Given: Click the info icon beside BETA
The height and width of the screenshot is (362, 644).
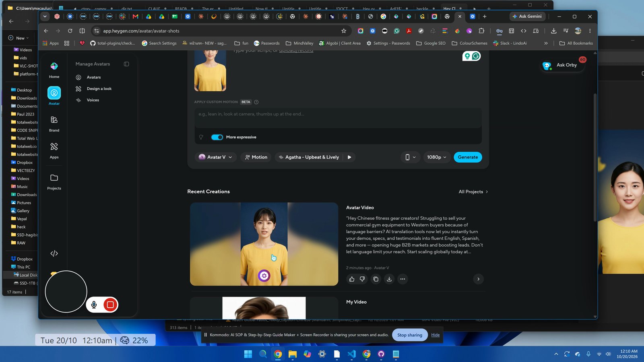Looking at the screenshot, I should (x=256, y=102).
